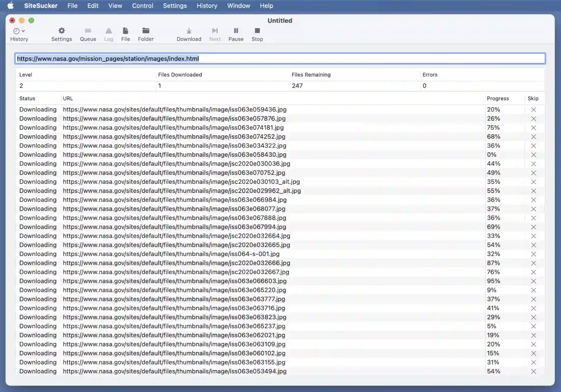This screenshot has height=392, width=561.
Task: Open the History toolbar dropdown
Action: (19, 34)
